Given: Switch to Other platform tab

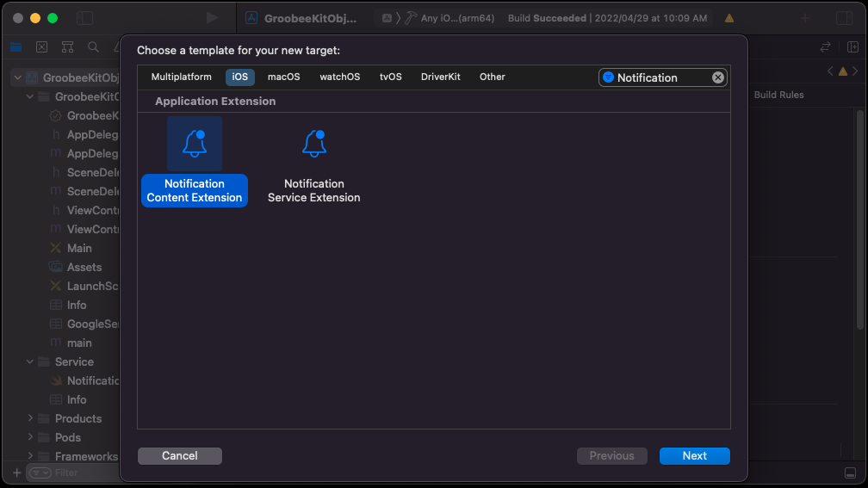Looking at the screenshot, I should coord(493,77).
